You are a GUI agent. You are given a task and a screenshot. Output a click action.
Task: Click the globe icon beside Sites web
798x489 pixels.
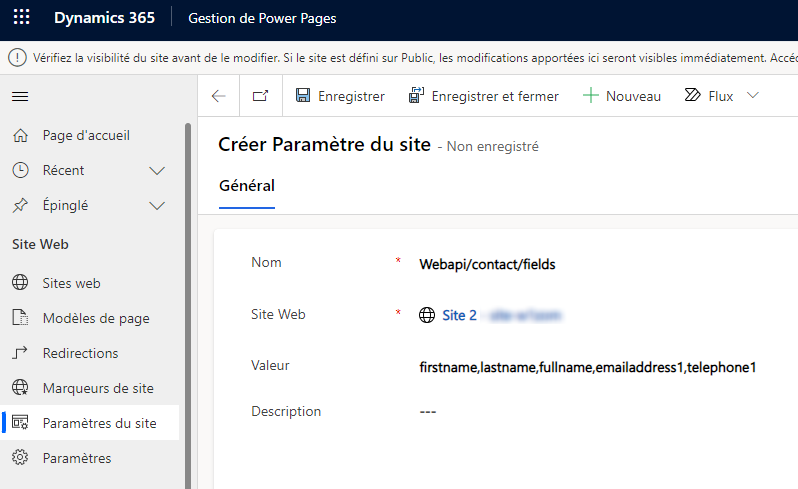point(20,282)
